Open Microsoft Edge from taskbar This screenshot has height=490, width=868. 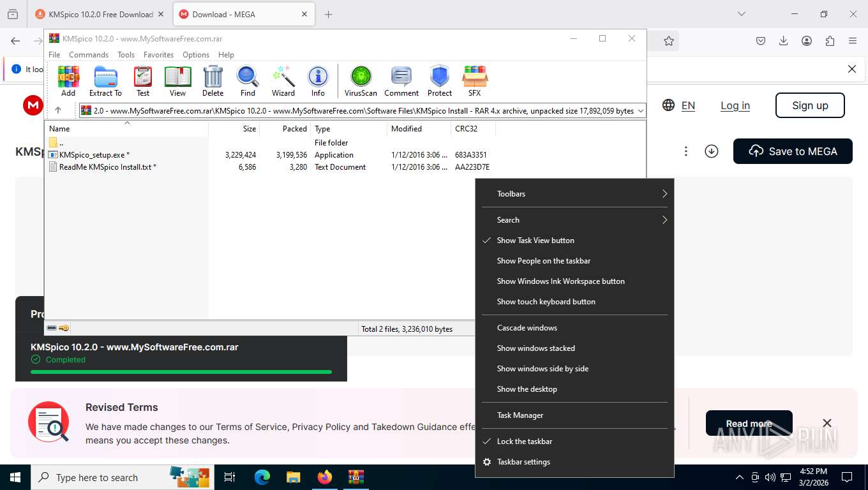262,477
